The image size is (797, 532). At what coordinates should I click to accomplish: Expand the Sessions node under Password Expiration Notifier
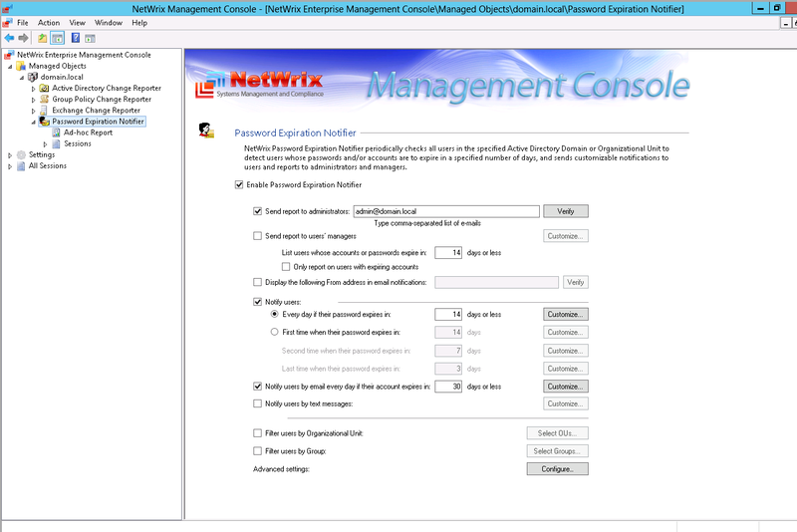(x=45, y=144)
